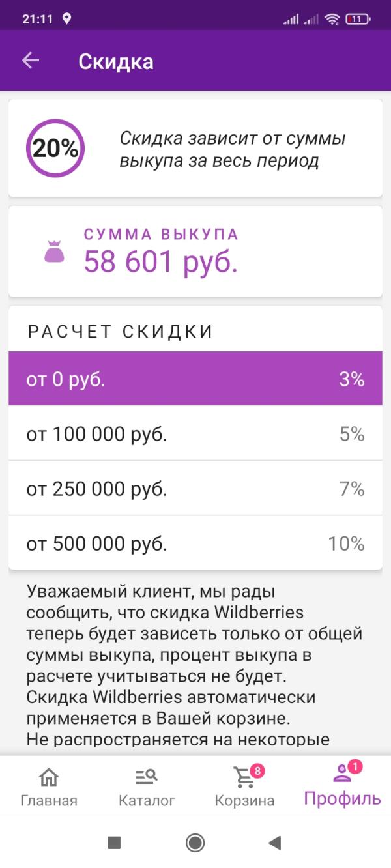Select the highlighted от 0 руб. 3% tier

click(x=195, y=379)
